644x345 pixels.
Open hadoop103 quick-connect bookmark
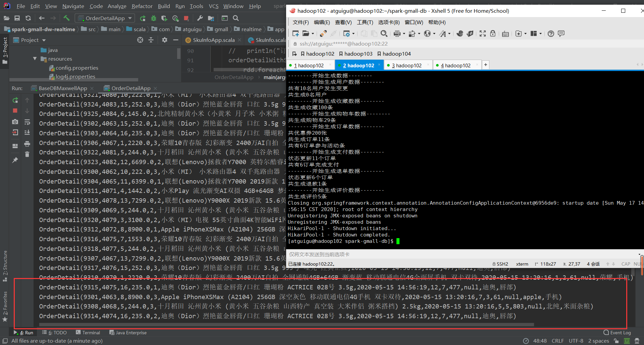tap(356, 54)
